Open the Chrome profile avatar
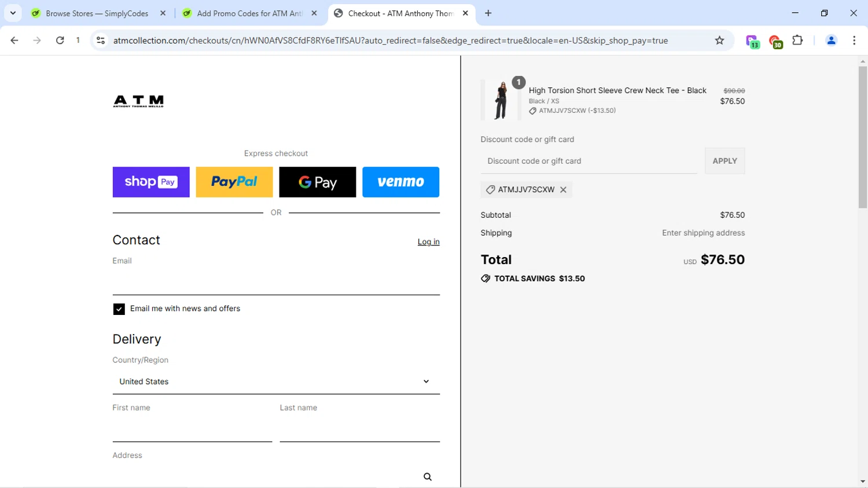 pyautogui.click(x=831, y=41)
